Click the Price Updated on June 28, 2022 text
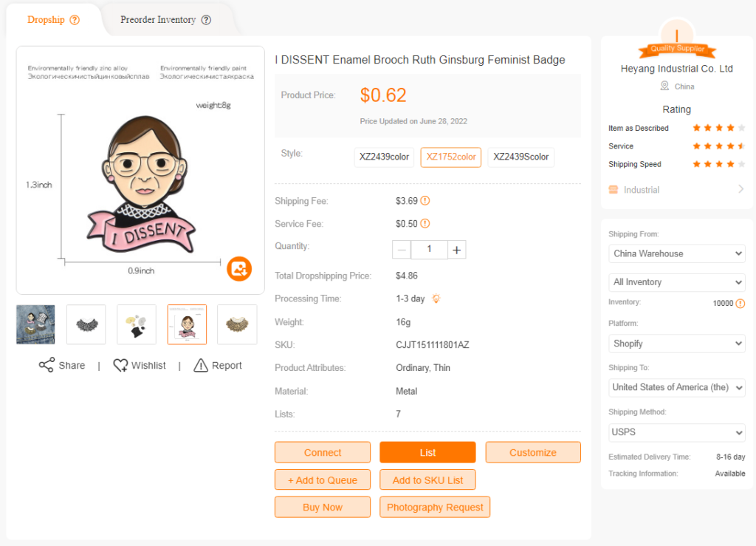Viewport: 756px width, 546px height. pyautogui.click(x=413, y=121)
